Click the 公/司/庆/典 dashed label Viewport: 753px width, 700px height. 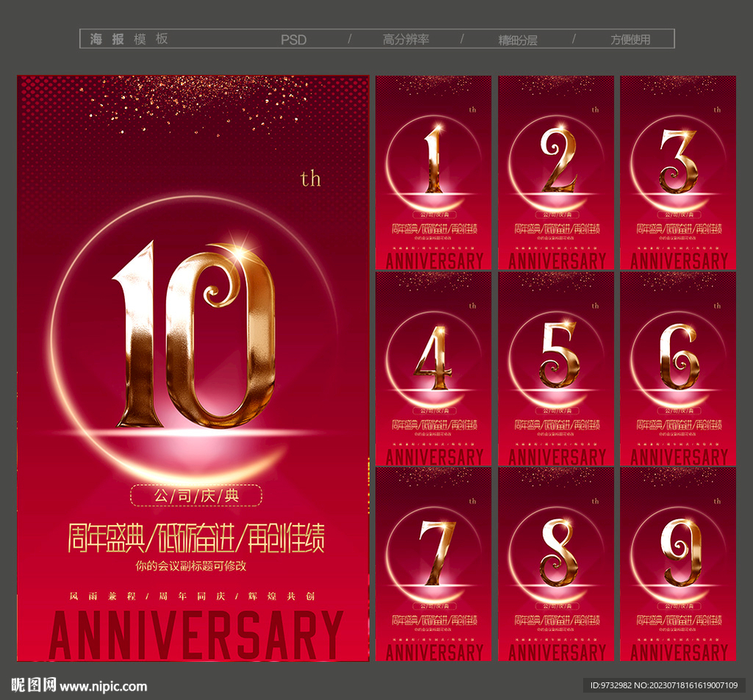[x=196, y=496]
